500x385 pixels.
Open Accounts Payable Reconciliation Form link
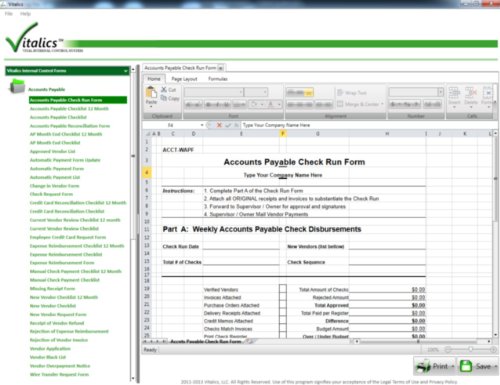coord(70,126)
